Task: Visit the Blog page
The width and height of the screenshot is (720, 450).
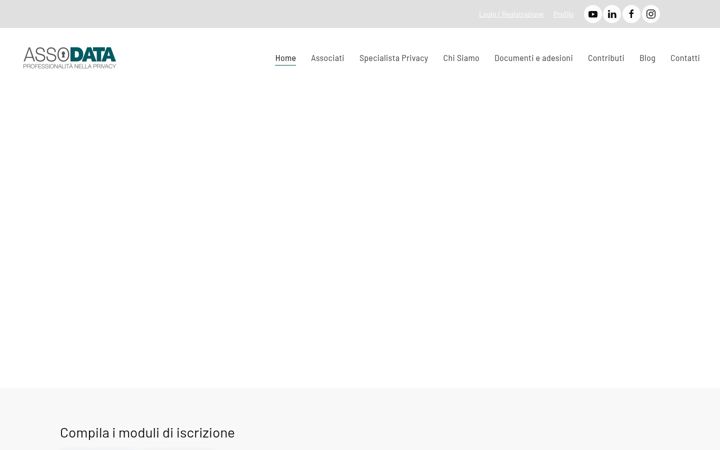Action: (647, 58)
